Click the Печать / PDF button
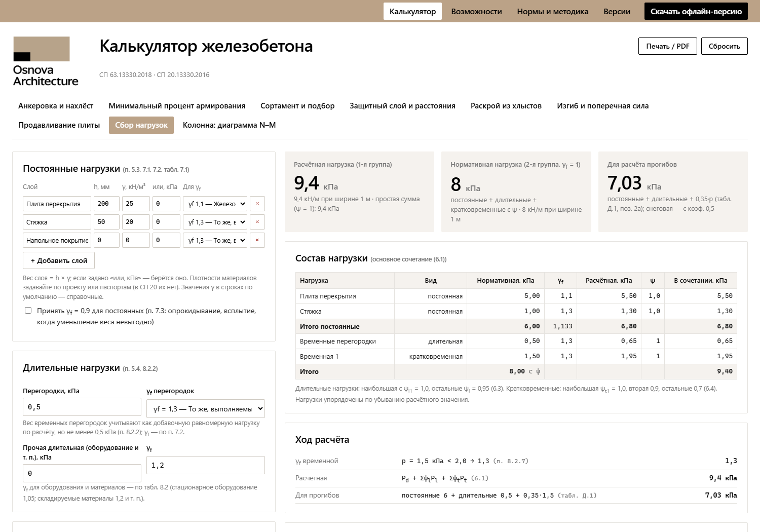The width and height of the screenshot is (760, 532). tap(668, 46)
